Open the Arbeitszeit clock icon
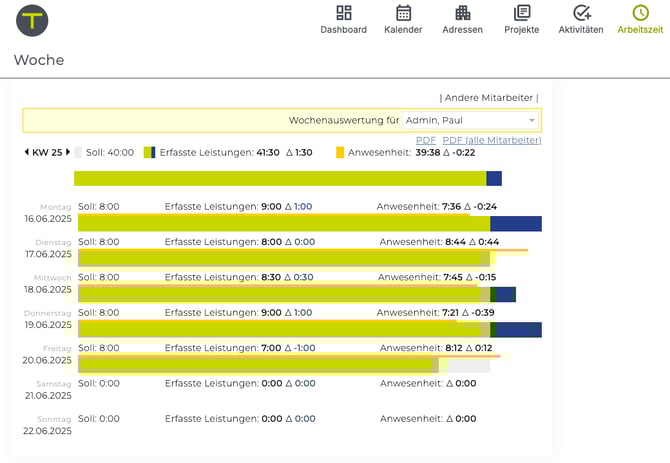This screenshot has width=670, height=463. (641, 13)
